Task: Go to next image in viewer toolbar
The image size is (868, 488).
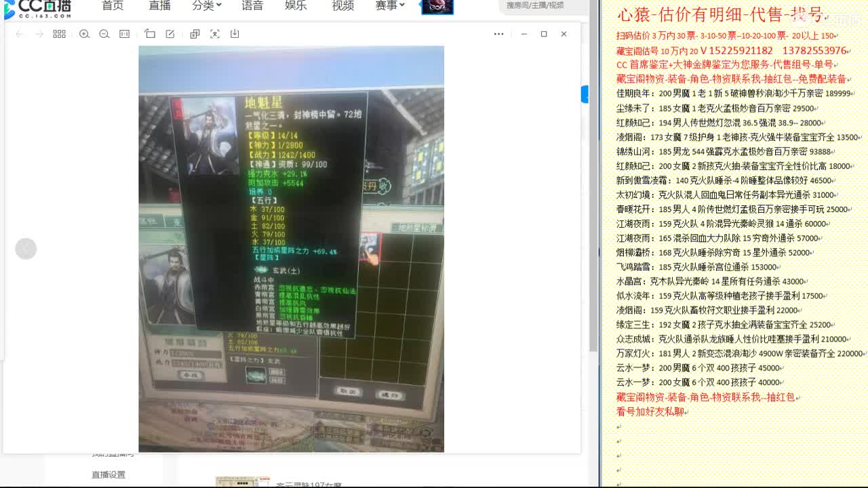Action: (x=39, y=34)
